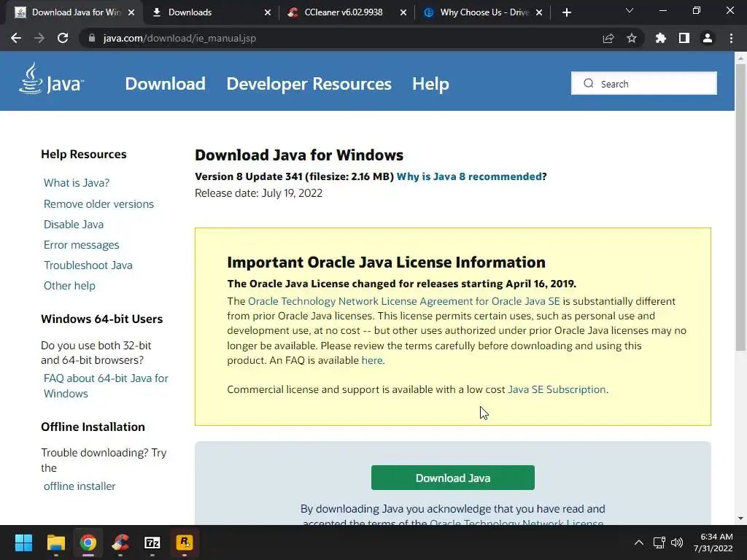Expand the tab search chevron
The image size is (747, 560).
click(x=630, y=10)
